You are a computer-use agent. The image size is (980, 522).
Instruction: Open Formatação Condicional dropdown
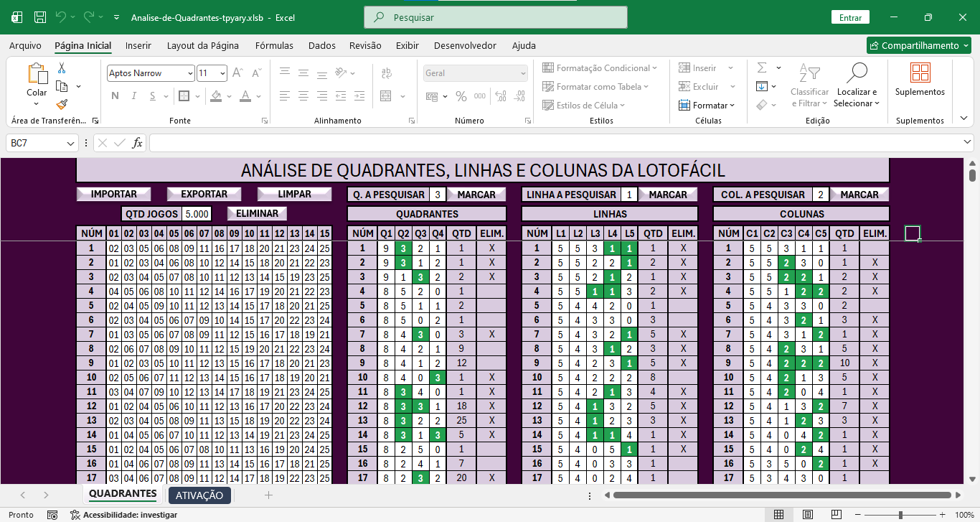(x=600, y=68)
